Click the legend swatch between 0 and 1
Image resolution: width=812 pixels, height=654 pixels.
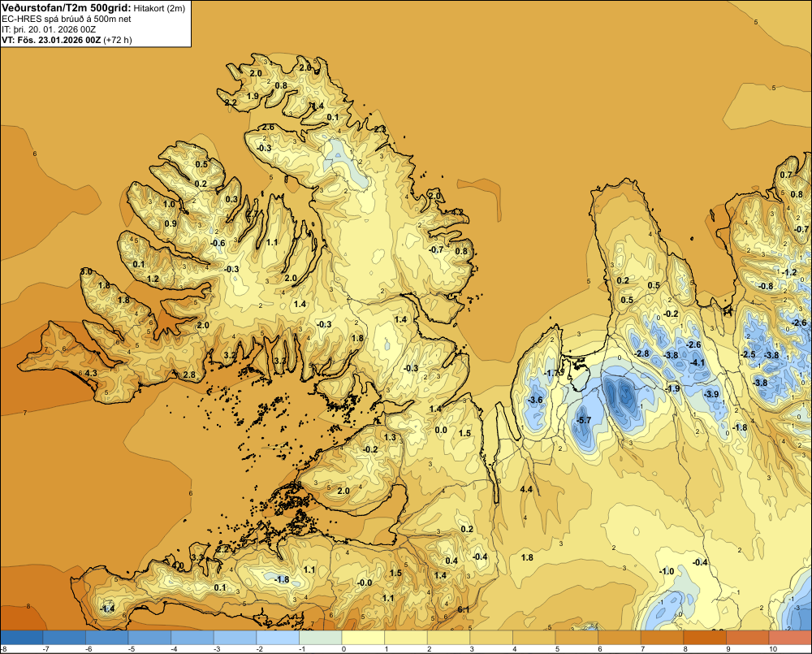[x=364, y=638]
